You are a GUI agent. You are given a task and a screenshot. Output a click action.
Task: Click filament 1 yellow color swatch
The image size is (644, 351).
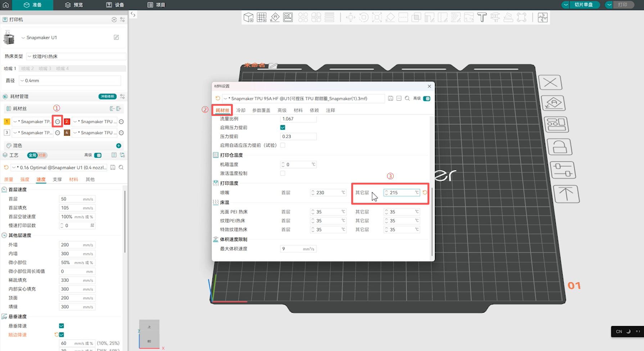[x=7, y=122]
